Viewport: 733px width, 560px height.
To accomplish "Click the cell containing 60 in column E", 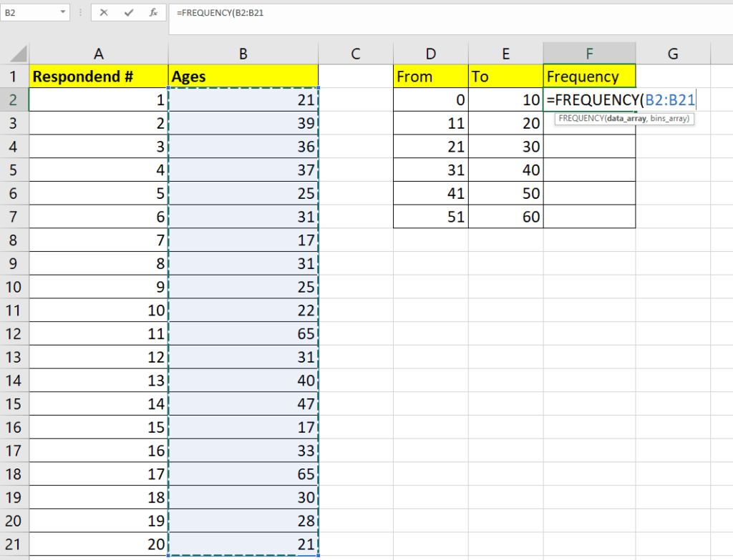I will [x=505, y=217].
